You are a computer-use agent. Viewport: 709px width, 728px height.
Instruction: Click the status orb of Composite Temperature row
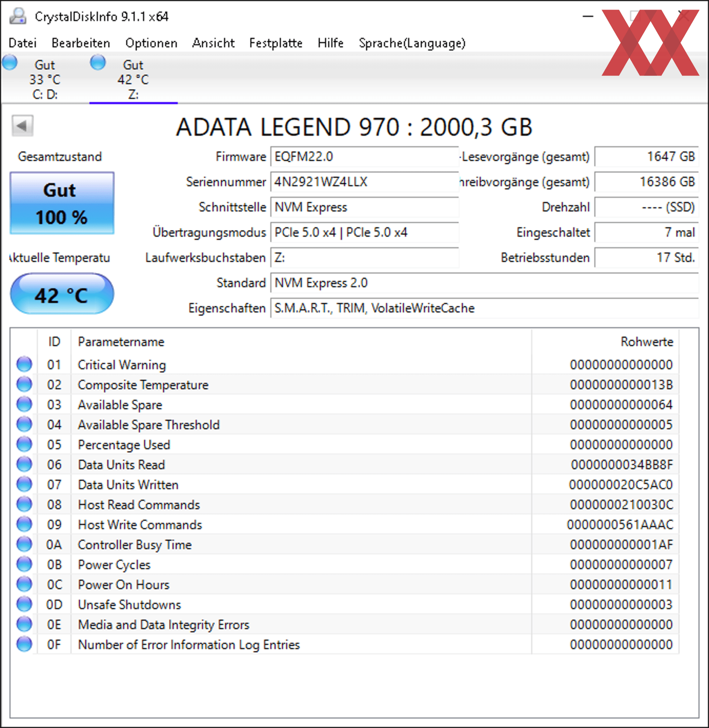[x=24, y=384]
